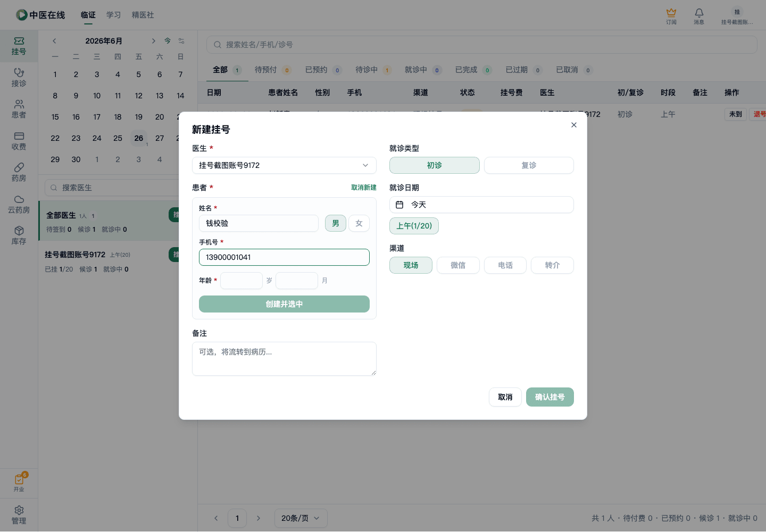Choose 复诊 visit type
This screenshot has height=532, width=766.
[529, 165]
